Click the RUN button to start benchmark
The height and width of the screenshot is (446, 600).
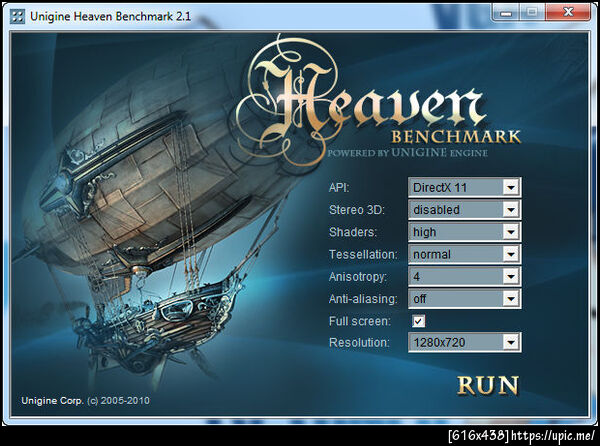pyautogui.click(x=488, y=385)
